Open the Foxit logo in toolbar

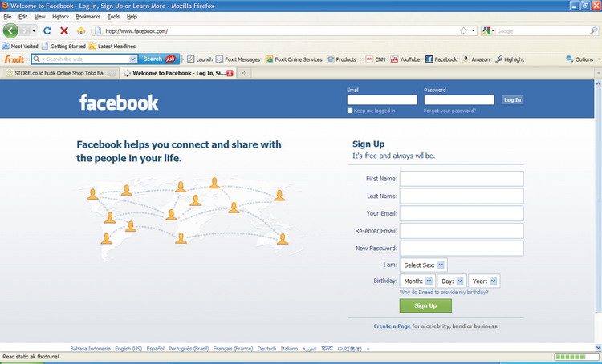click(14, 59)
